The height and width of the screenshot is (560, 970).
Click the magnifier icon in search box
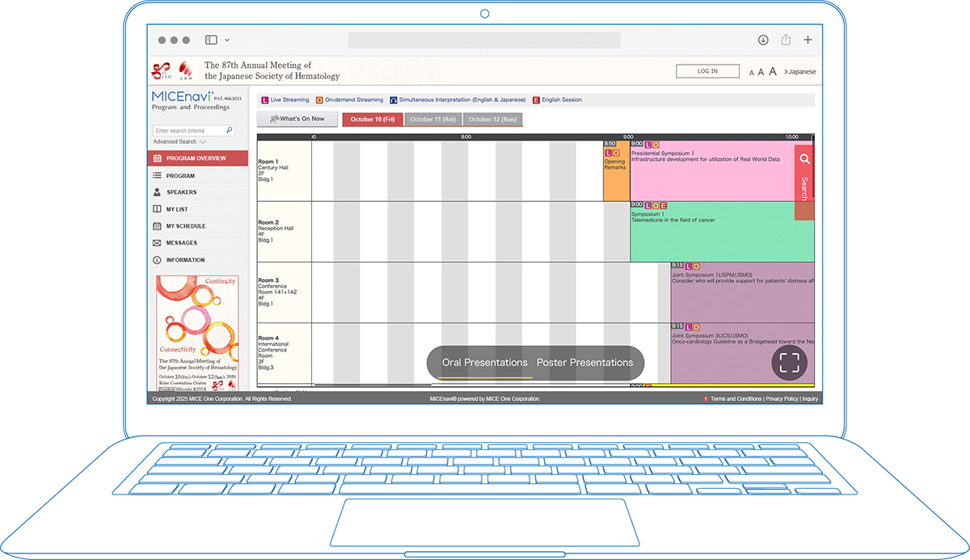230,130
